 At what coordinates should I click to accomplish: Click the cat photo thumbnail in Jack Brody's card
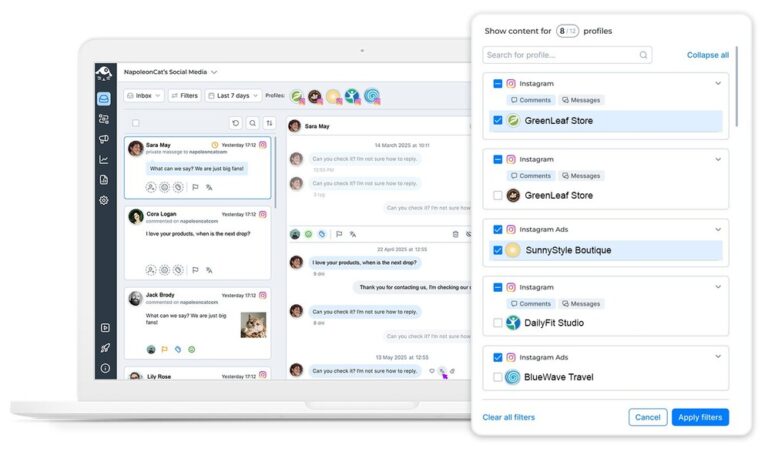253,325
